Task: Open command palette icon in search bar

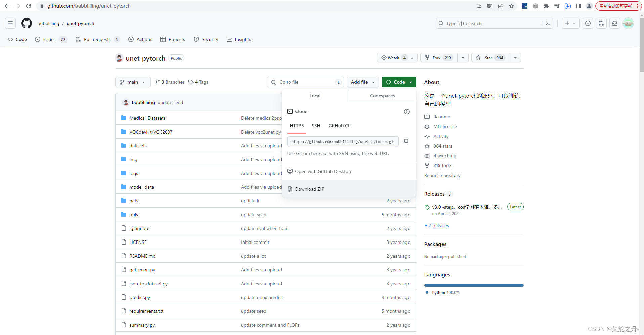Action: coord(548,23)
